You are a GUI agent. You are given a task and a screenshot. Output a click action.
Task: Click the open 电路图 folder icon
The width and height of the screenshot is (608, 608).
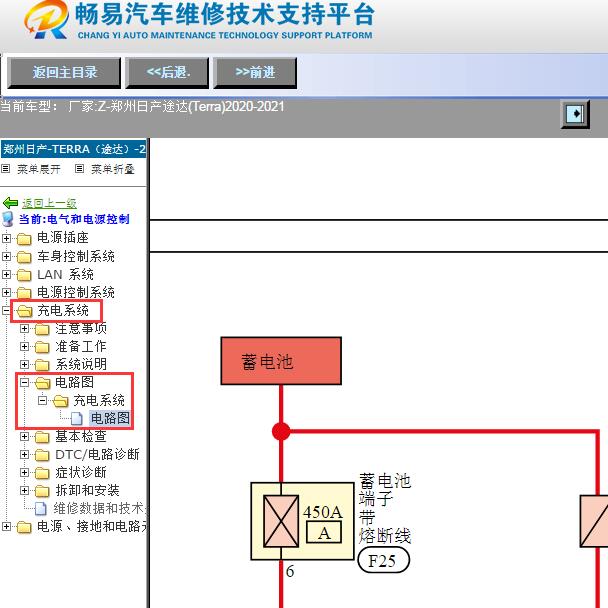click(x=43, y=383)
